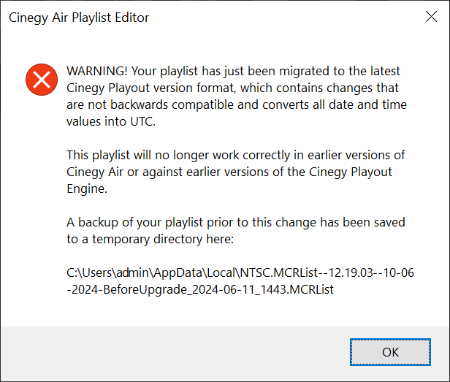The width and height of the screenshot is (450, 382).
Task: Click 'to a temporary directory here:' text
Action: pos(150,239)
